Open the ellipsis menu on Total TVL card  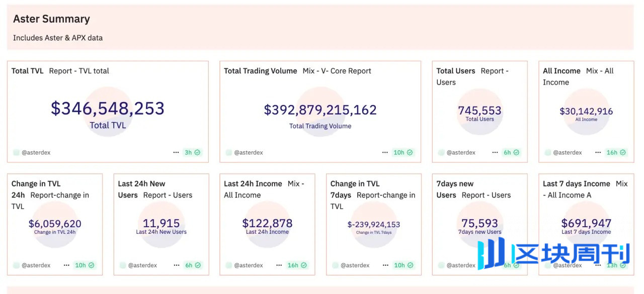176,152
